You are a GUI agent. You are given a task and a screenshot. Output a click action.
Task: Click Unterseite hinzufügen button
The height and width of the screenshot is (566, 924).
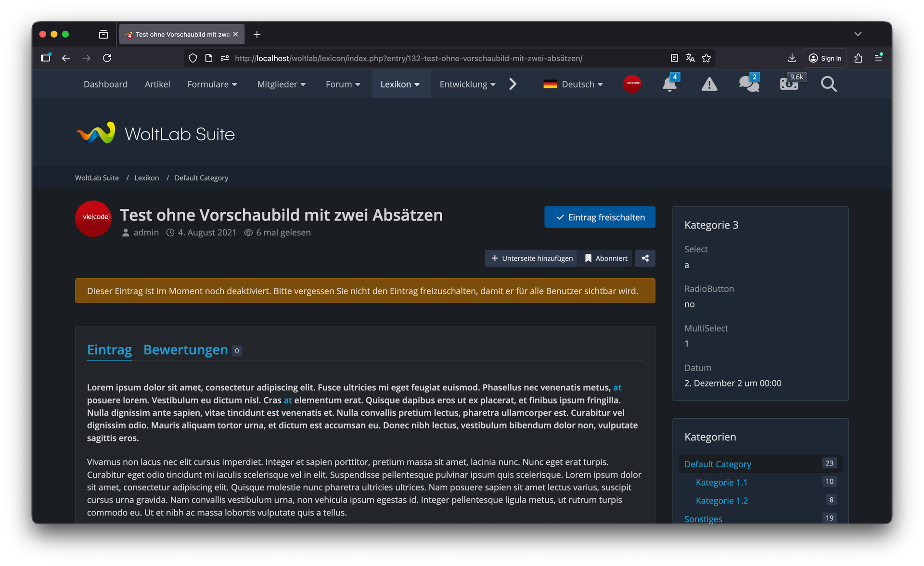tap(531, 258)
